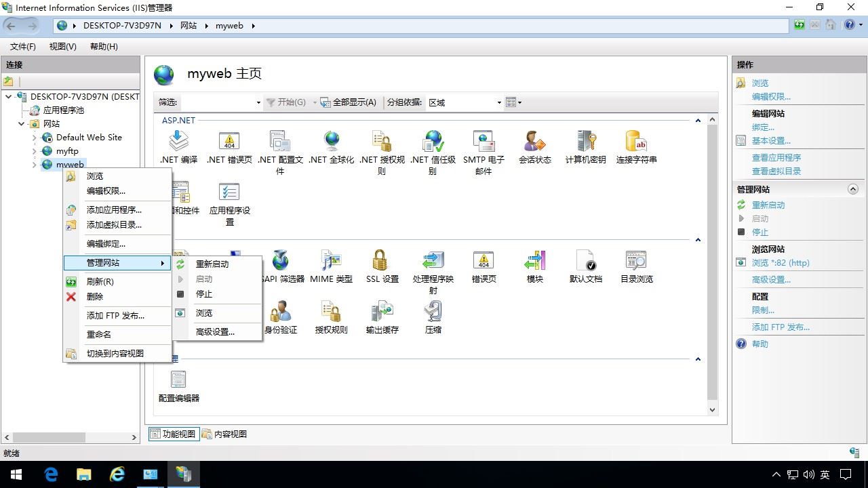Image resolution: width=868 pixels, height=488 pixels.
Task: Open the Windows Start menu
Action: 16,474
